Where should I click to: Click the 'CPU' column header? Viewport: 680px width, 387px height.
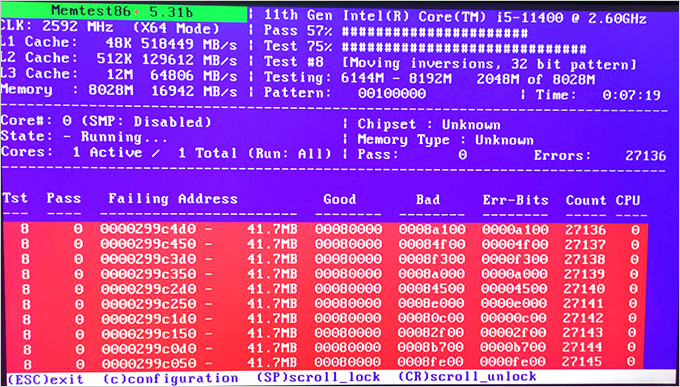628,200
